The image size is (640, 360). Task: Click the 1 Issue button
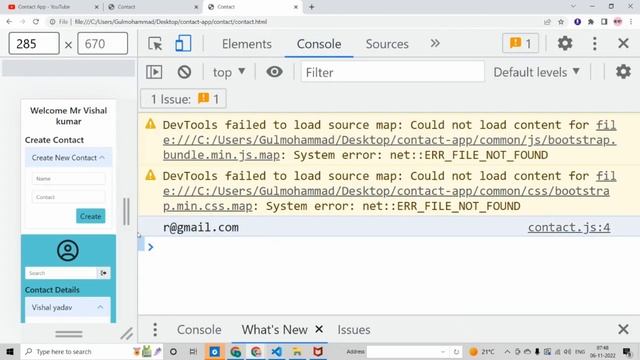click(x=184, y=99)
